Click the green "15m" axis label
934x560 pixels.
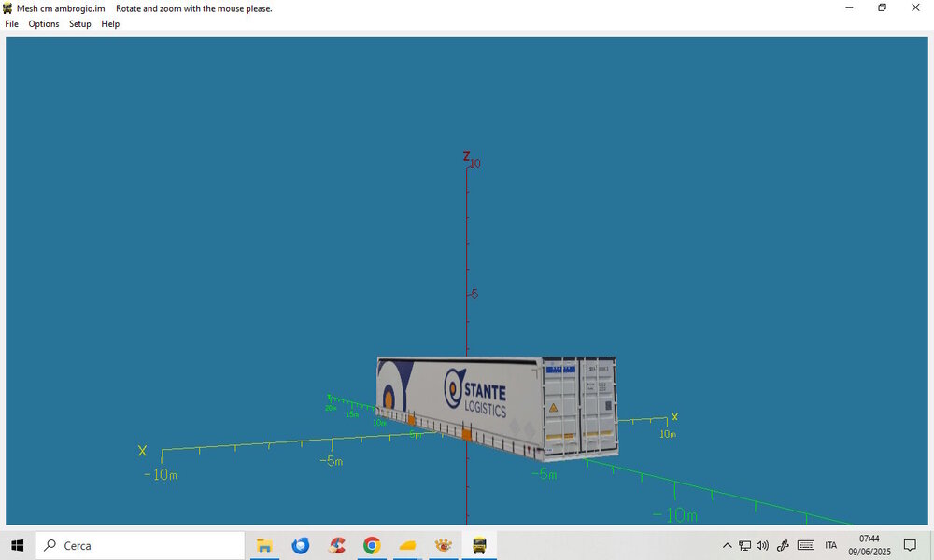click(352, 414)
